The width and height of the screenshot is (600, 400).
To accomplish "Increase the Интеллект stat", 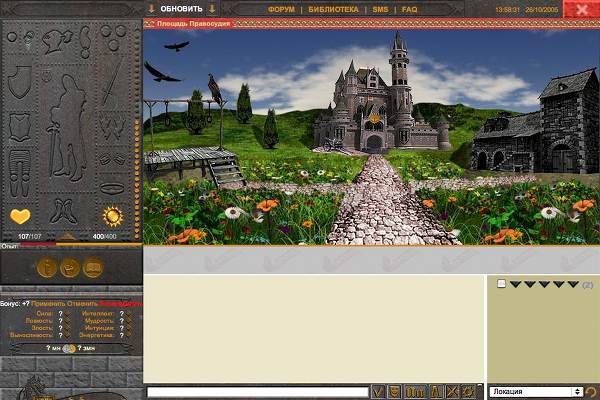I will pyautogui.click(x=129, y=313).
